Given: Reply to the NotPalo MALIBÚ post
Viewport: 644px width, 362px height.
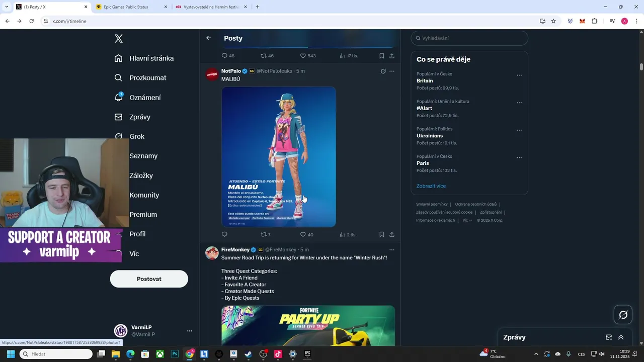Looking at the screenshot, I should pyautogui.click(x=224, y=234).
